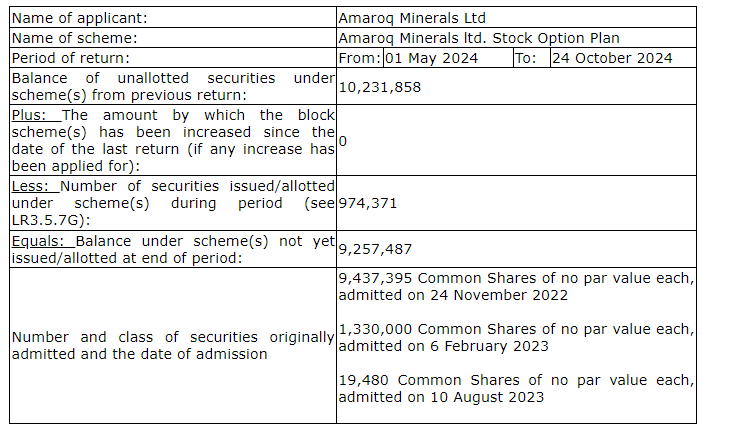751x440 pixels.
Task: Click the block scheme increase value 0
Action: 343,141
